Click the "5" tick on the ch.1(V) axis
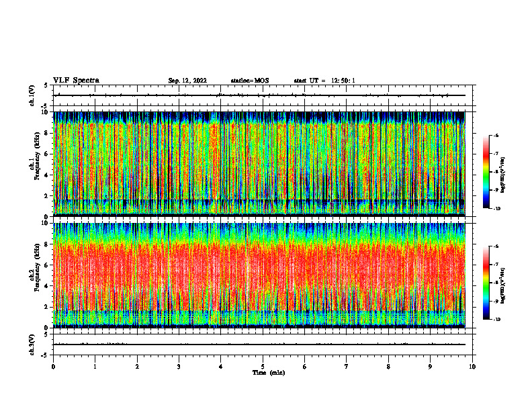Image resolution: width=532 pixels, height=411 pixels. 46,85
